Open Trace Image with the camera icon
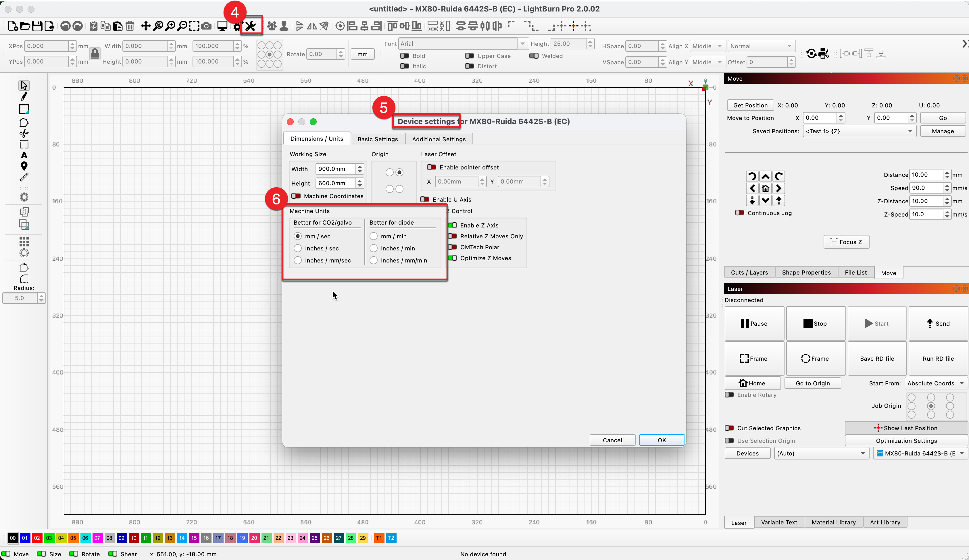 click(206, 26)
